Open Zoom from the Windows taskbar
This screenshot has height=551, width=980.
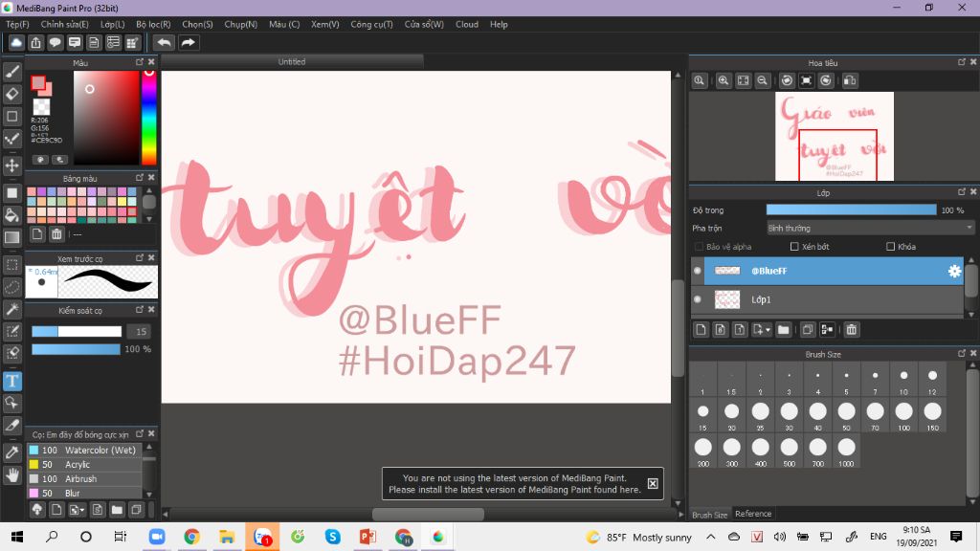click(156, 537)
